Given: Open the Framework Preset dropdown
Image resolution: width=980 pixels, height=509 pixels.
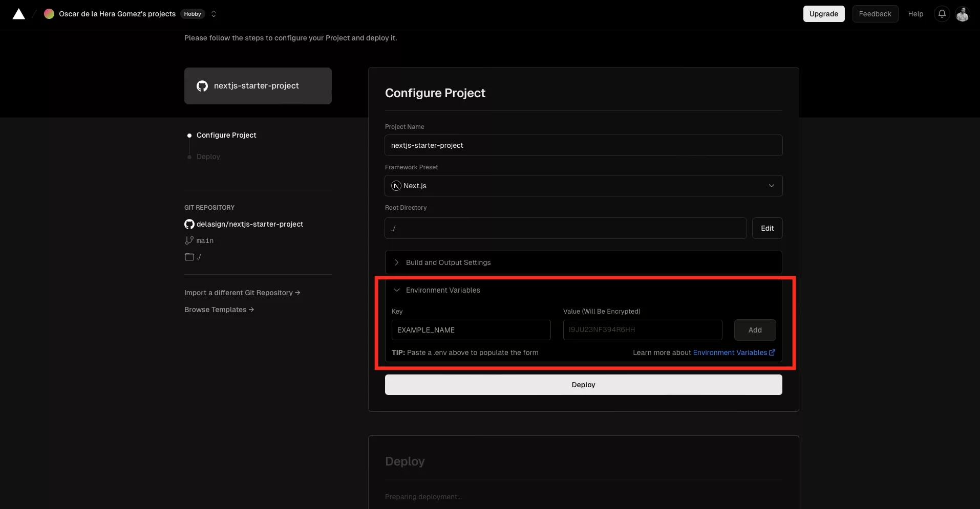Looking at the screenshot, I should (x=583, y=186).
